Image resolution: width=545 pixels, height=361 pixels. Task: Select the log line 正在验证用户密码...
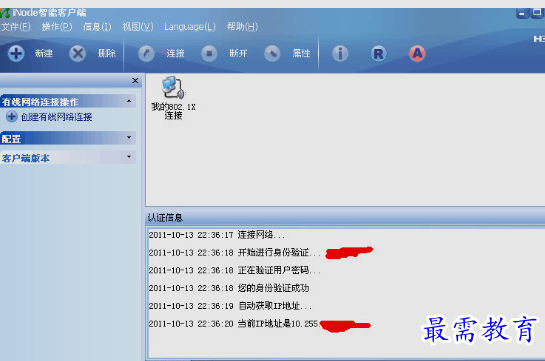coord(235,270)
